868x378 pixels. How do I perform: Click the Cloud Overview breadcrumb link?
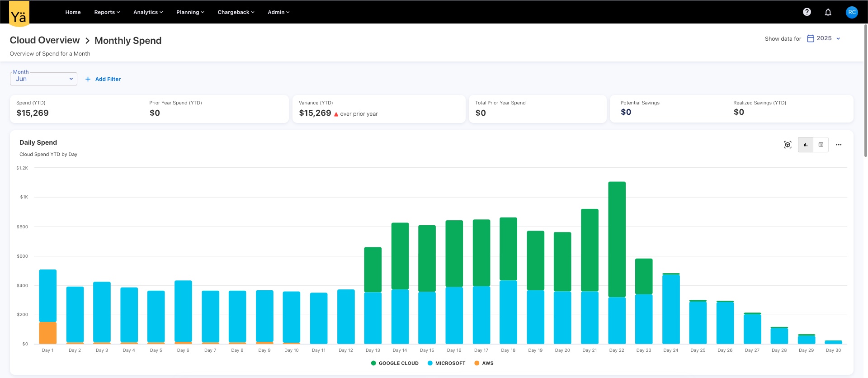point(45,40)
